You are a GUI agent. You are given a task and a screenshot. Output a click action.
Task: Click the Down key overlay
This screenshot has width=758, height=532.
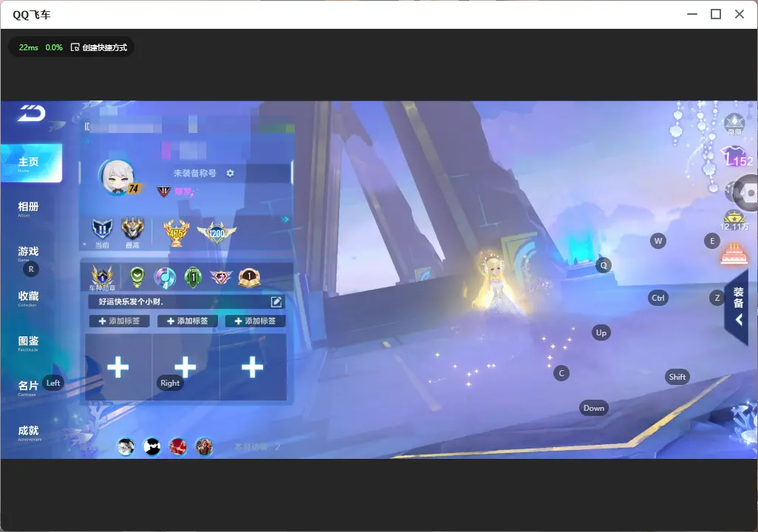point(594,408)
